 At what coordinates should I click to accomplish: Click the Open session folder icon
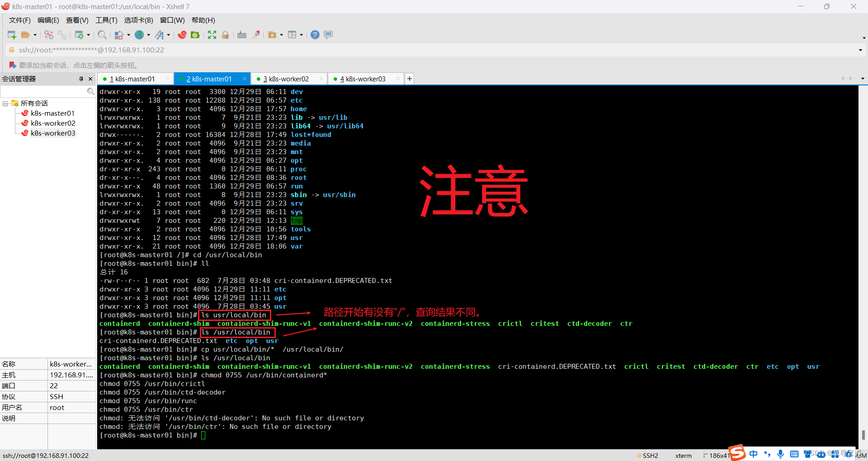[x=26, y=35]
